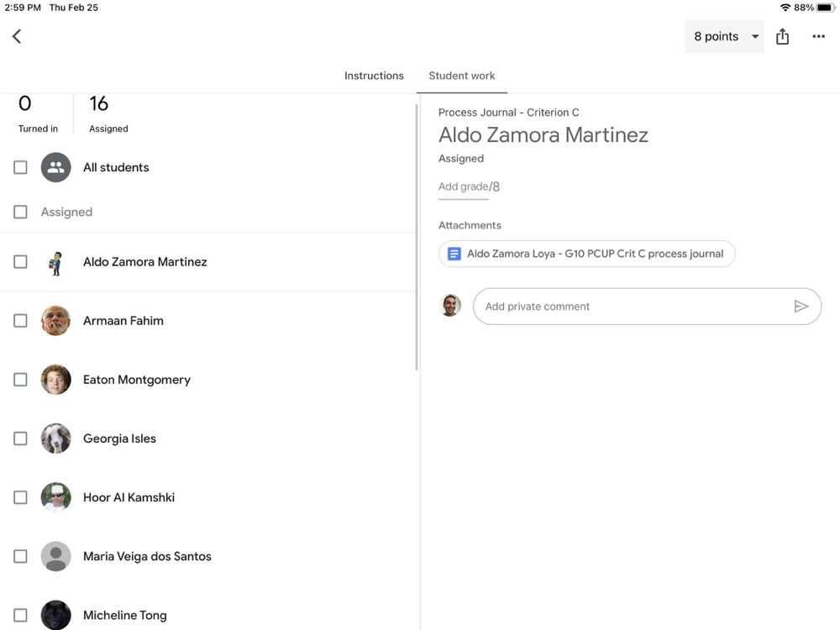Screen dimensions: 840x630
Task: Tap the share icon in header
Action: 782,36
